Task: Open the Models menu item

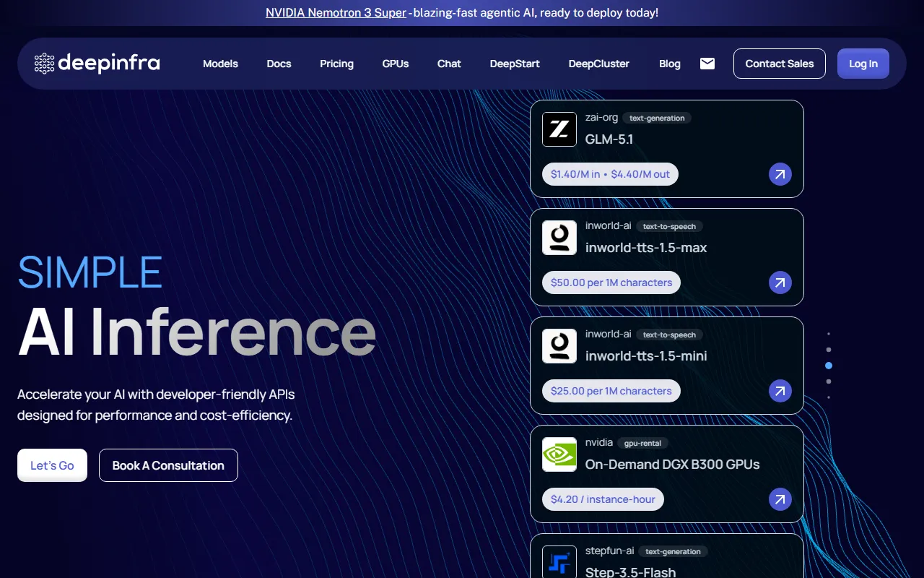Action: (220, 64)
